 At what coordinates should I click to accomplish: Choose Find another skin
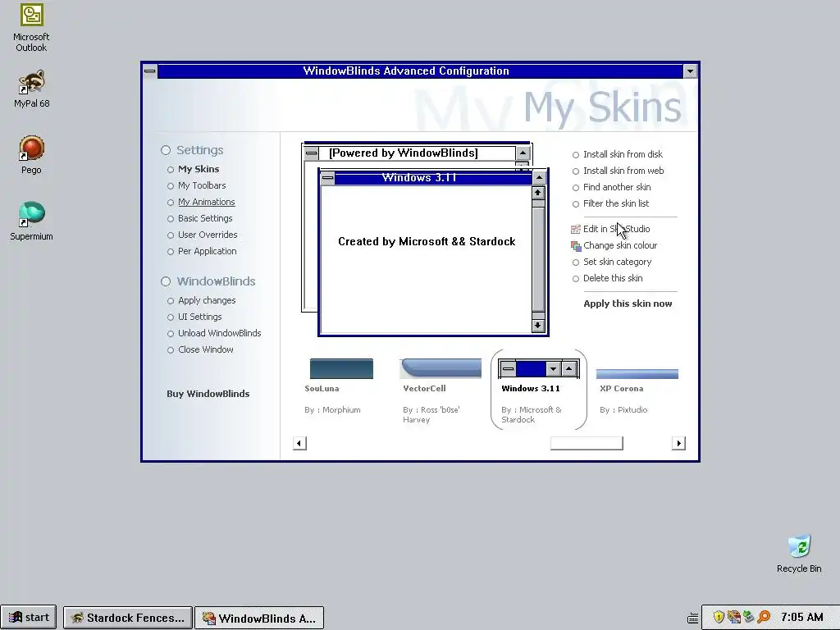click(x=617, y=188)
